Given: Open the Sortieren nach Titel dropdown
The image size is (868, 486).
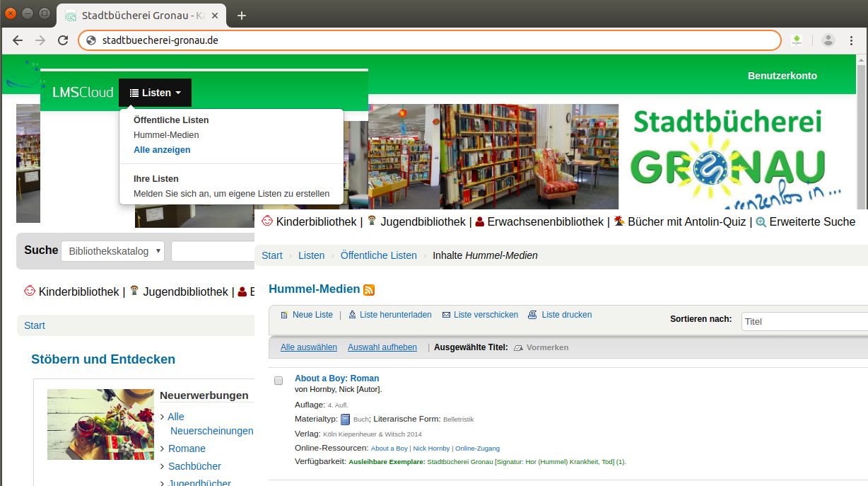Looking at the screenshot, I should point(804,321).
